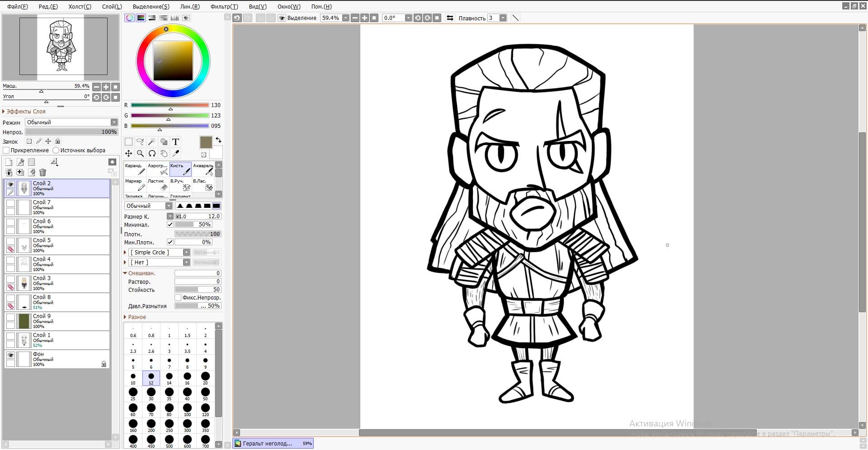Viewport: 868px width, 450px height.
Task: Open the Ред. edit menu
Action: (x=48, y=6)
